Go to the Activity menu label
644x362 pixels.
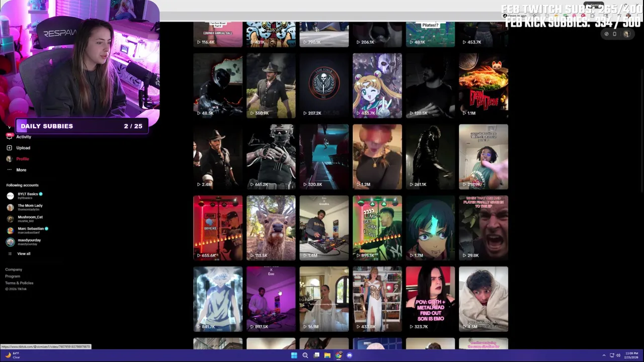coord(24,137)
